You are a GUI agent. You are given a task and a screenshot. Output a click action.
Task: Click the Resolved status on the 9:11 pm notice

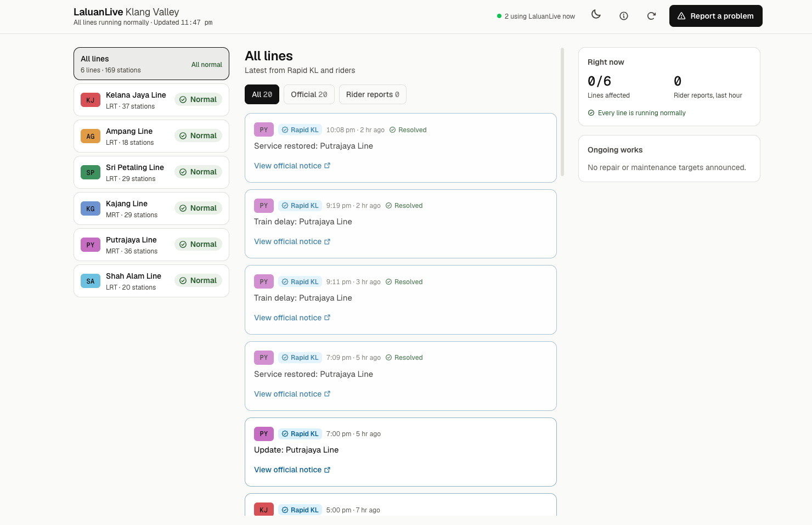pyautogui.click(x=404, y=282)
